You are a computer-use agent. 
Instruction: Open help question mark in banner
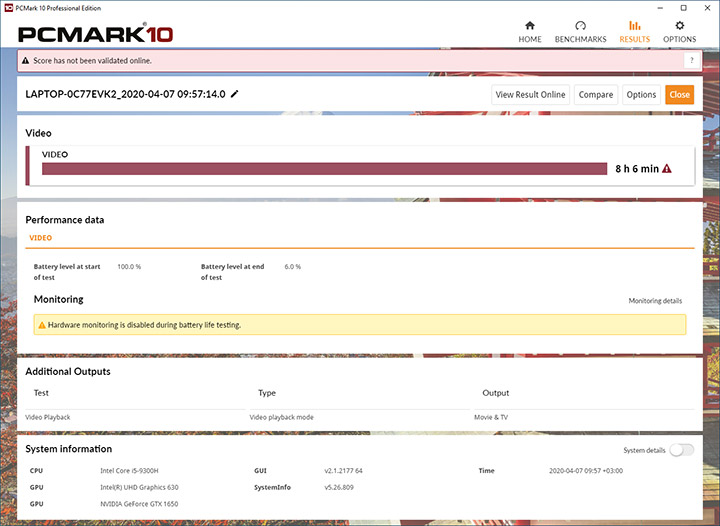point(692,61)
